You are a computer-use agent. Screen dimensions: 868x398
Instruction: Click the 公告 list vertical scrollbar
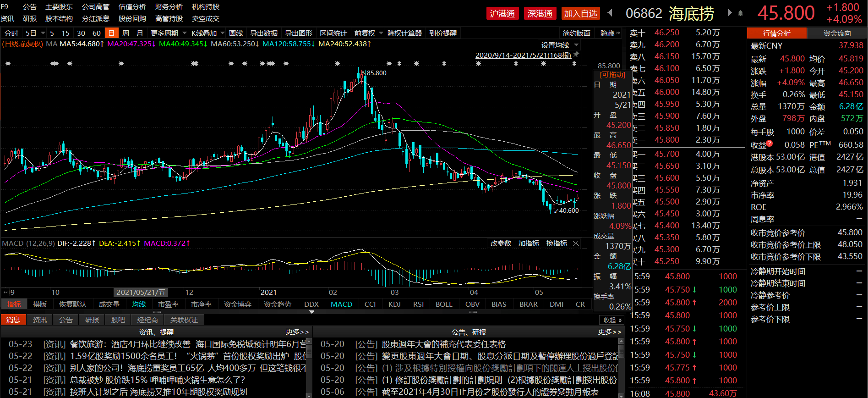(621, 368)
